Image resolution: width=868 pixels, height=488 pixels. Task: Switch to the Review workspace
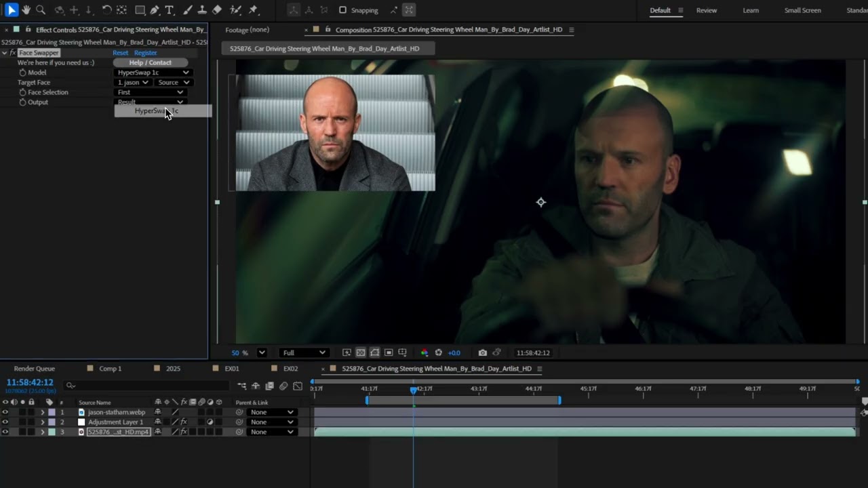[707, 10]
